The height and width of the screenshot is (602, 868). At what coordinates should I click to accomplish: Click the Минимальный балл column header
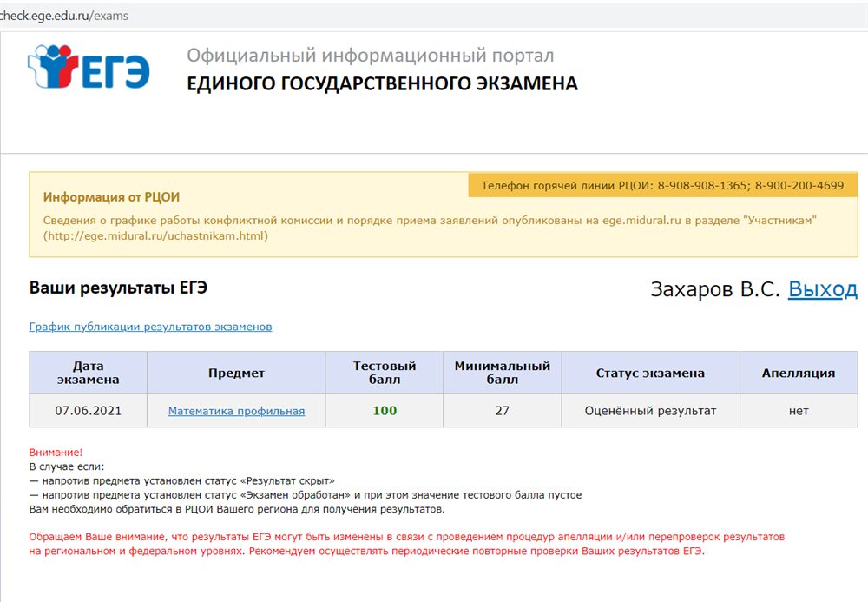pos(503,373)
